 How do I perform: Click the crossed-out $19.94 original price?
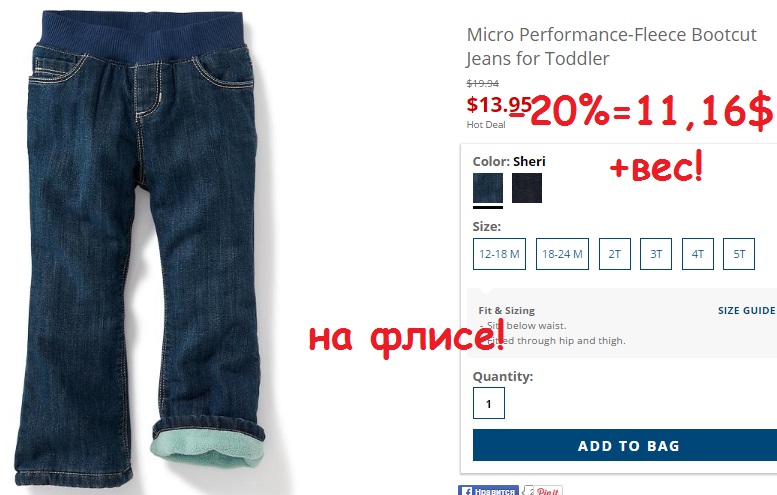tap(483, 83)
